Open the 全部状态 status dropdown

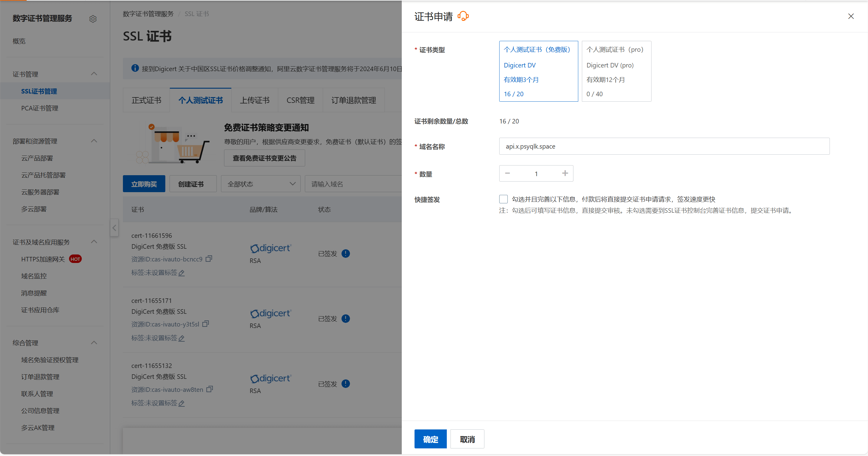(260, 184)
